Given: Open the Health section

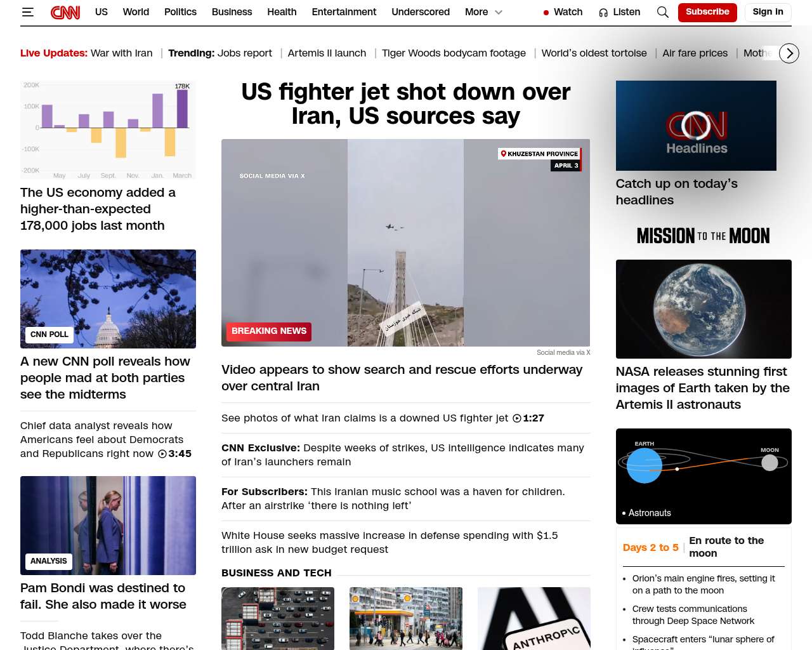Looking at the screenshot, I should point(282,12).
